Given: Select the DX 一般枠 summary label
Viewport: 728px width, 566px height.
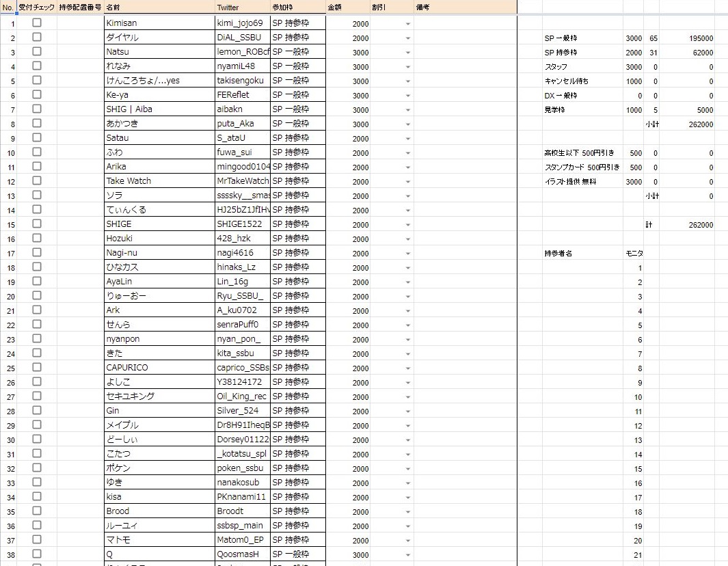Looking at the screenshot, I should click(x=561, y=96).
